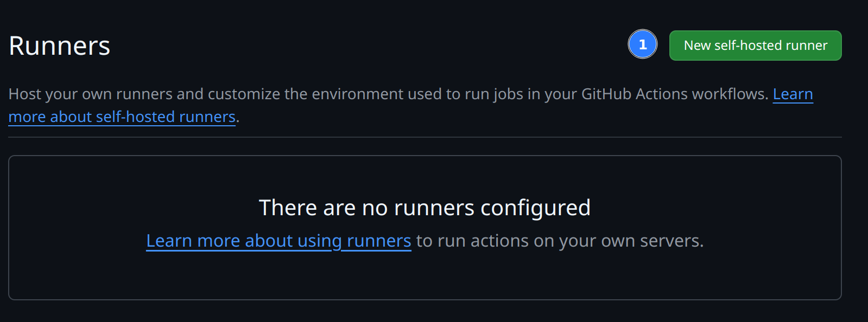This screenshot has width=868, height=322.
Task: Open the Learn more about using runners link
Action: coord(278,241)
